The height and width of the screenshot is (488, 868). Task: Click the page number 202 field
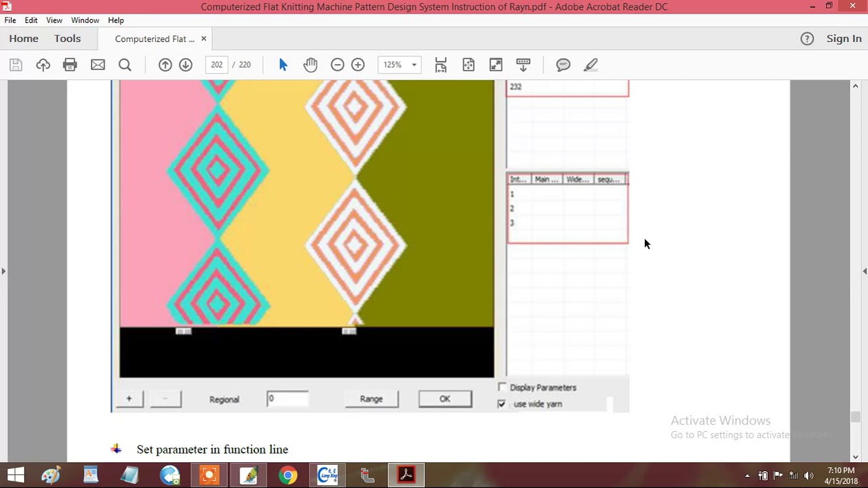pos(216,65)
